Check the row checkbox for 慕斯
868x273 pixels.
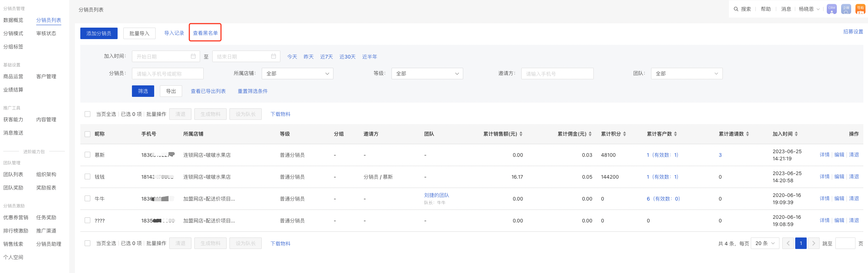click(87, 155)
